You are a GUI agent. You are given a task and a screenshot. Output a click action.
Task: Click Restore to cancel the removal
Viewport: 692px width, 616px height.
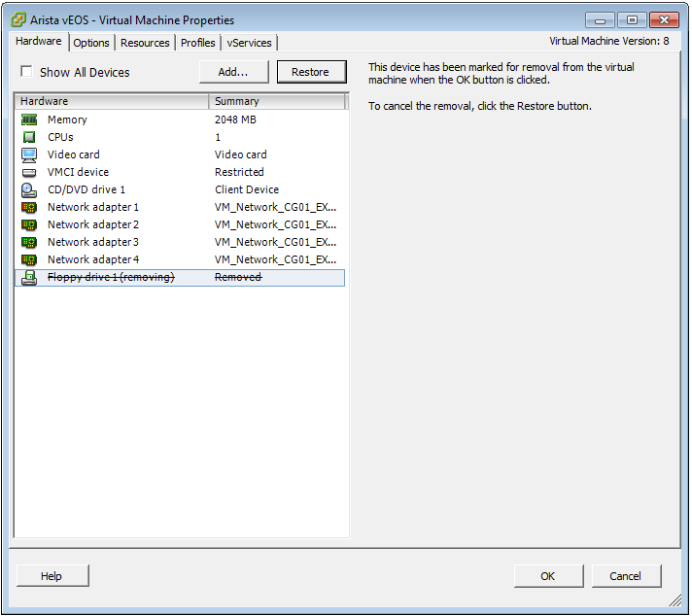click(311, 72)
